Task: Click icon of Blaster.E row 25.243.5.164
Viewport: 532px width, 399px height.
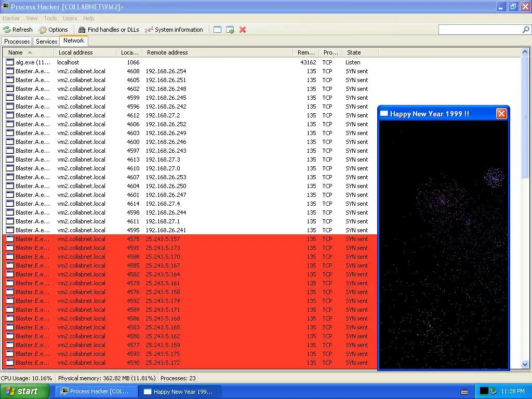Action: pos(10,274)
